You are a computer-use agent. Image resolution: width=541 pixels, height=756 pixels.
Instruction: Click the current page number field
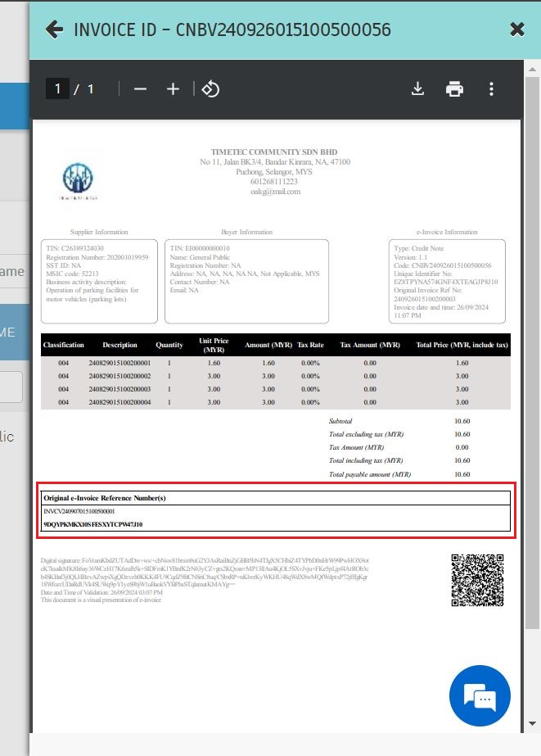click(x=57, y=89)
